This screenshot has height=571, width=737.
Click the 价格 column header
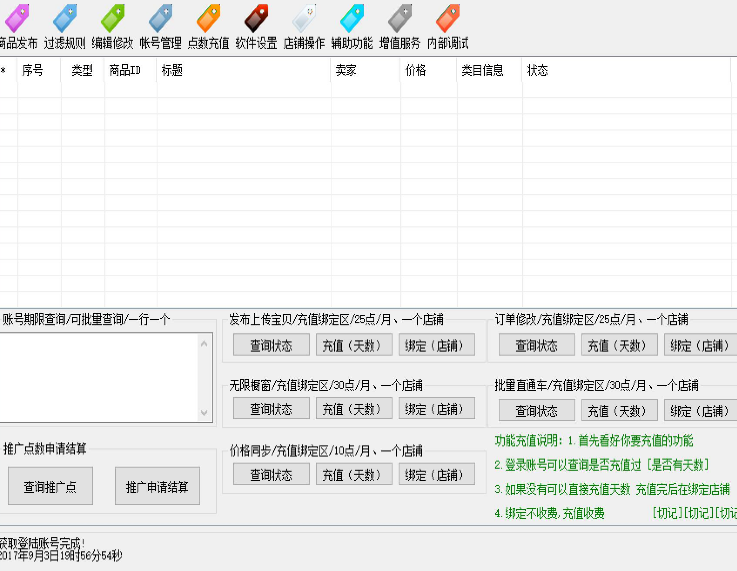pyautogui.click(x=427, y=71)
